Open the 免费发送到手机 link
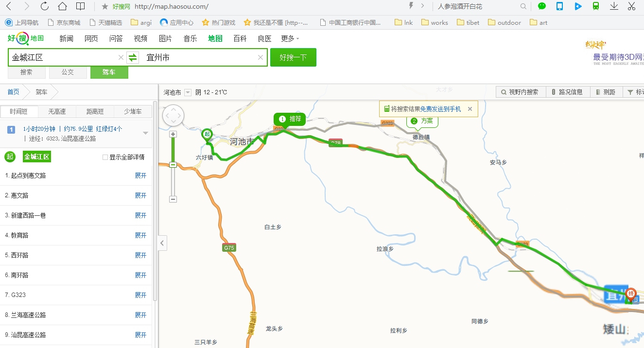The width and height of the screenshot is (644, 348). [x=440, y=109]
